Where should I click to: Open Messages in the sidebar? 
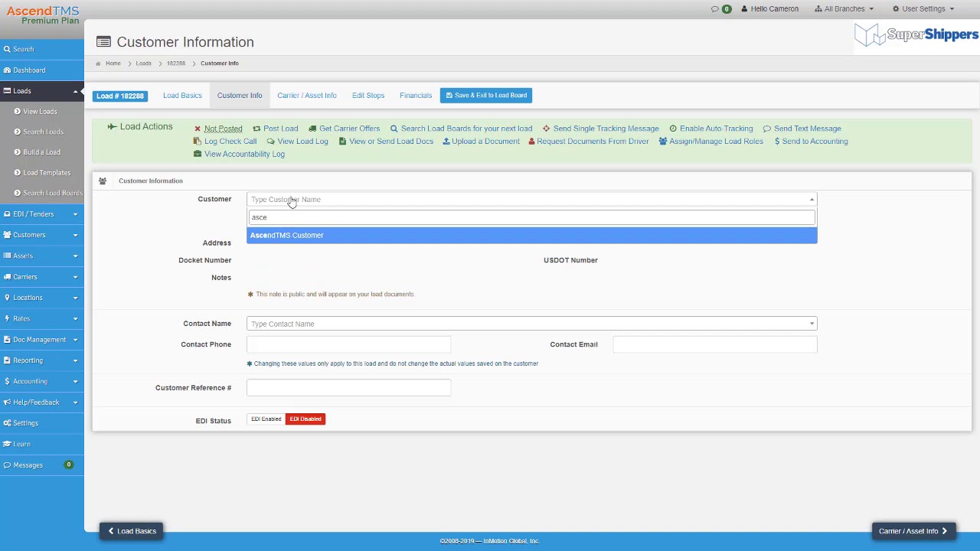pyautogui.click(x=28, y=465)
